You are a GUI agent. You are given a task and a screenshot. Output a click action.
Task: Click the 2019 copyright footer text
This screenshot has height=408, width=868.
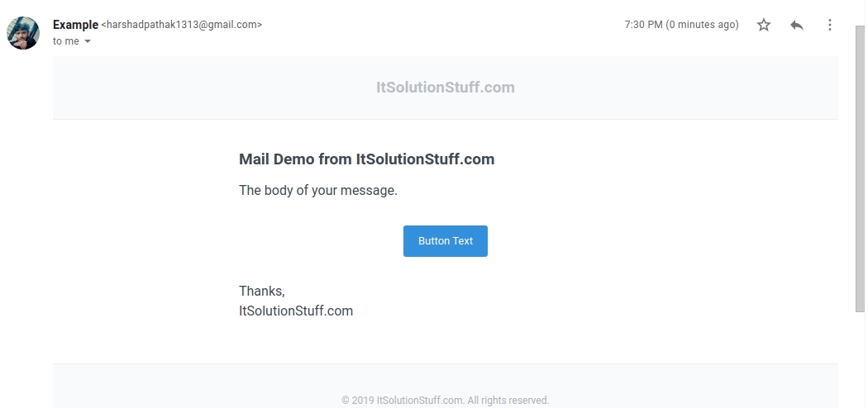coord(446,401)
